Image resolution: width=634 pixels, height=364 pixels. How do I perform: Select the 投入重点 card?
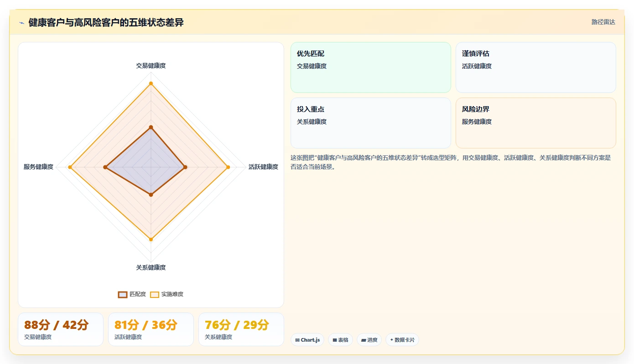tap(371, 123)
